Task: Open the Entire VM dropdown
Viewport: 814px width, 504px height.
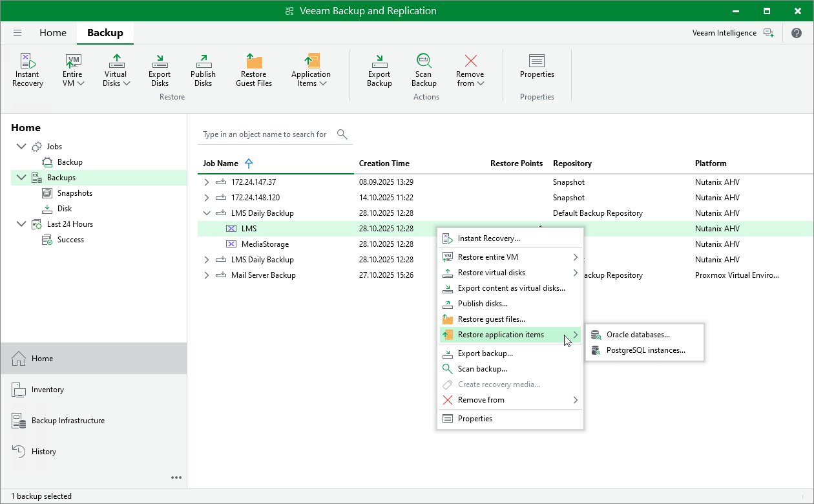Action: pyautogui.click(x=73, y=70)
